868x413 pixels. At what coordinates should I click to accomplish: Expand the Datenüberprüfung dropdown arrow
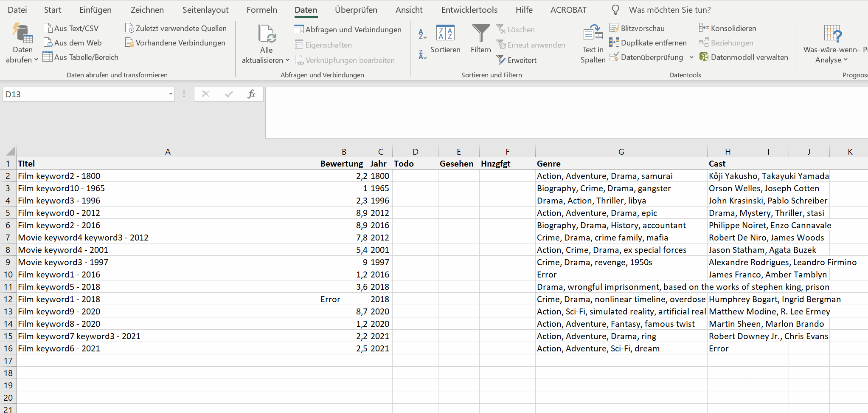(691, 57)
